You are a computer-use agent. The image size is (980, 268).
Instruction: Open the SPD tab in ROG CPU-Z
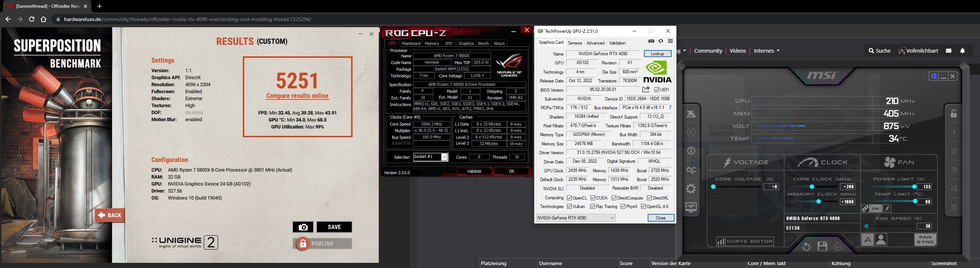[x=448, y=43]
